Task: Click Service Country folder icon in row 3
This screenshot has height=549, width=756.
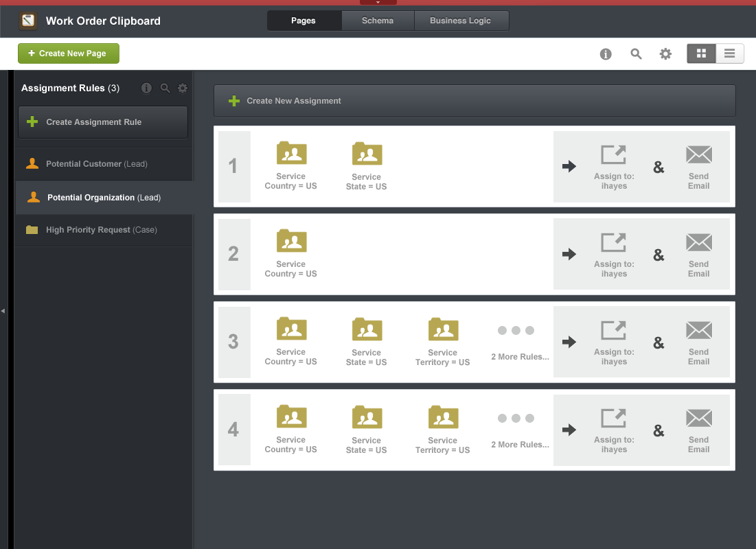Action: [x=291, y=329]
